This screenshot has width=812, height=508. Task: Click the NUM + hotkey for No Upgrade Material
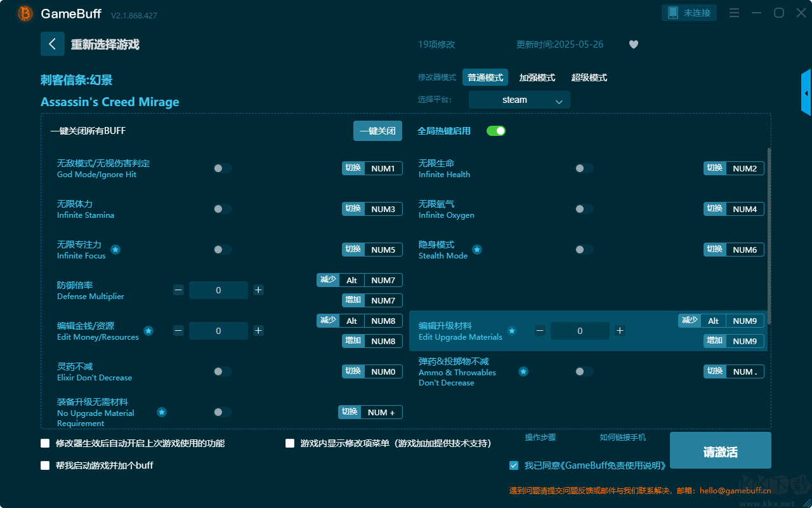coord(381,412)
